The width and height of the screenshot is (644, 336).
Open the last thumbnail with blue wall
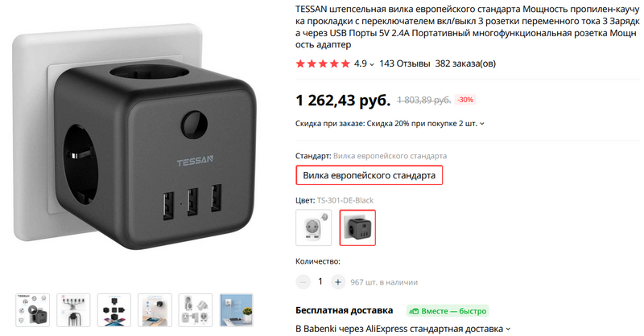pos(236,310)
